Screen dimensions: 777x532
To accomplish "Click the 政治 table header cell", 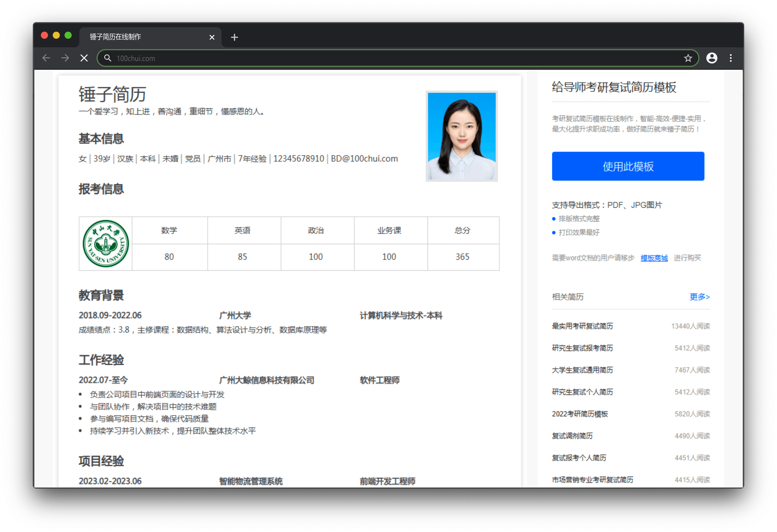I will 317,230.
